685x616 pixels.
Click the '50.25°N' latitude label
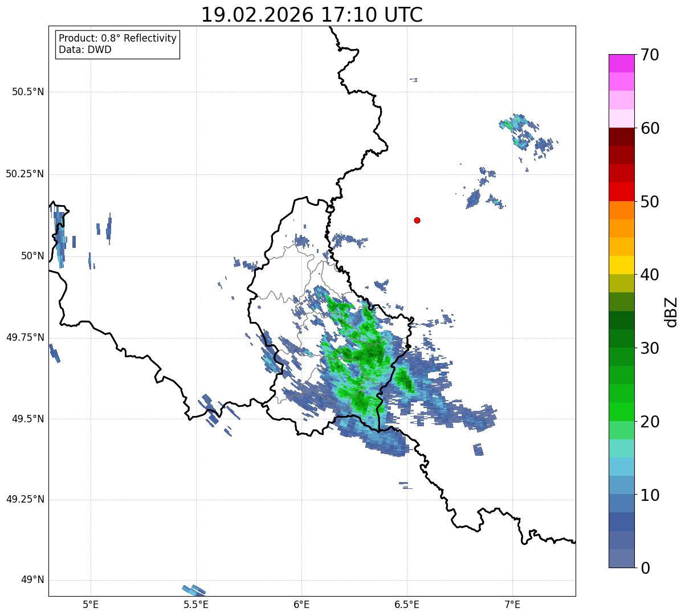pyautogui.click(x=25, y=174)
